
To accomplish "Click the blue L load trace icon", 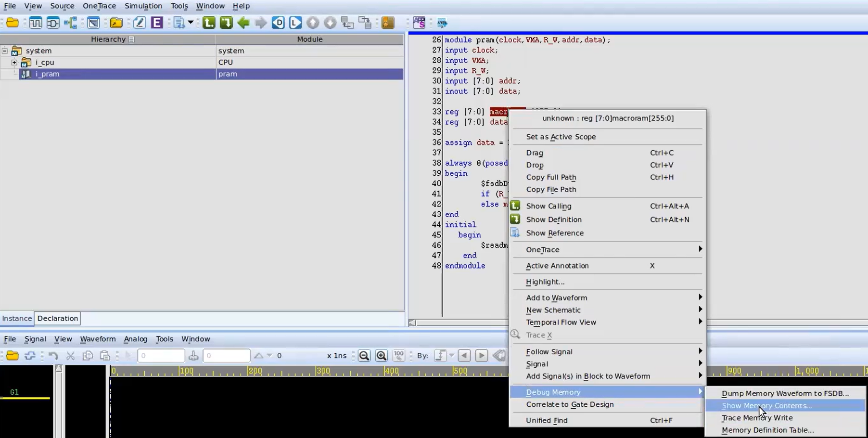I will [295, 23].
